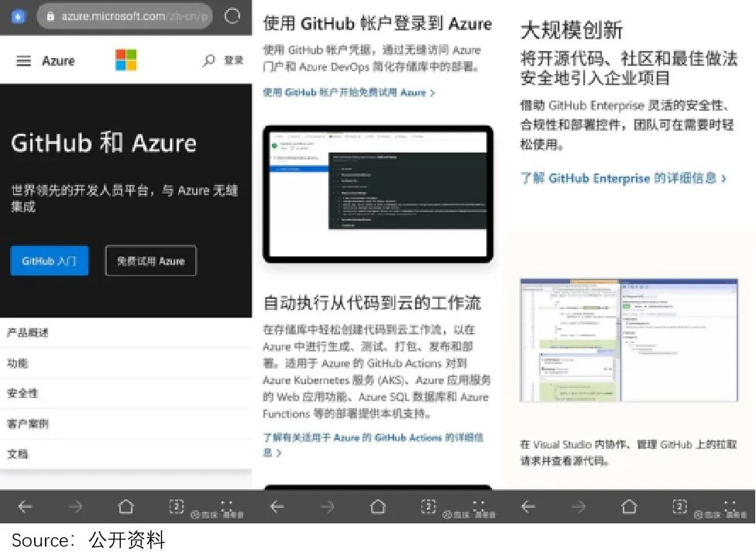Select the 客户案例 menu item
The width and height of the screenshot is (756, 559).
tap(125, 424)
